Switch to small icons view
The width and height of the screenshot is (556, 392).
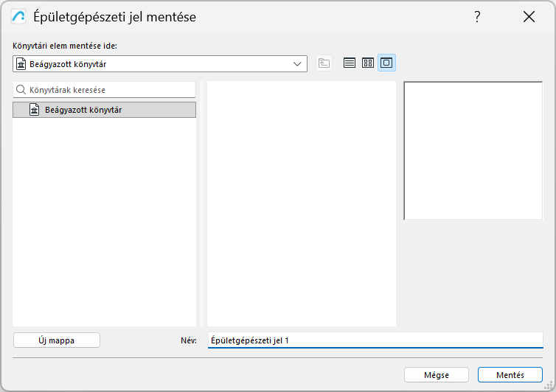click(368, 63)
